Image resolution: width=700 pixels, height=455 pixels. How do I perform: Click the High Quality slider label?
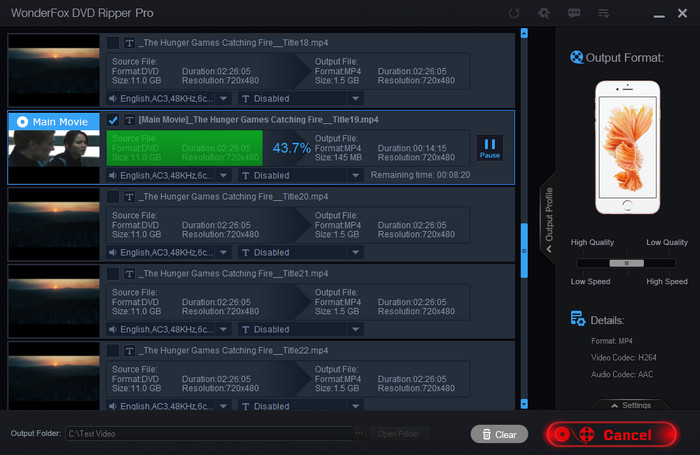coord(592,242)
